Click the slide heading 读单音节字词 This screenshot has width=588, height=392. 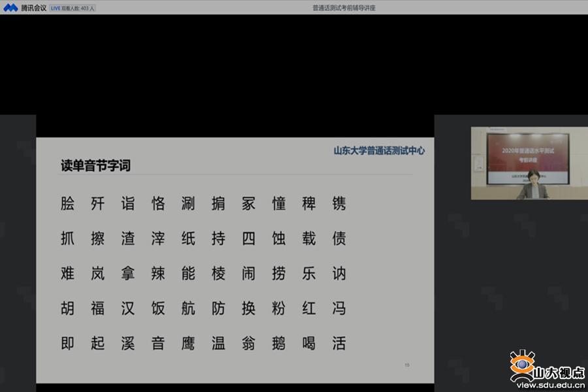(x=96, y=166)
